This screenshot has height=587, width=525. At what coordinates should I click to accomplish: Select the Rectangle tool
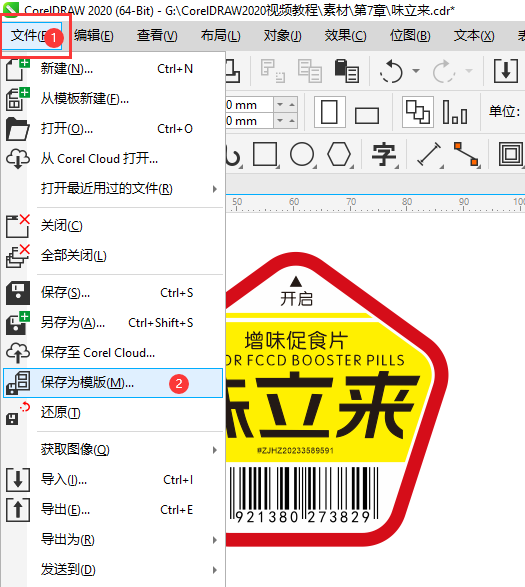click(265, 154)
